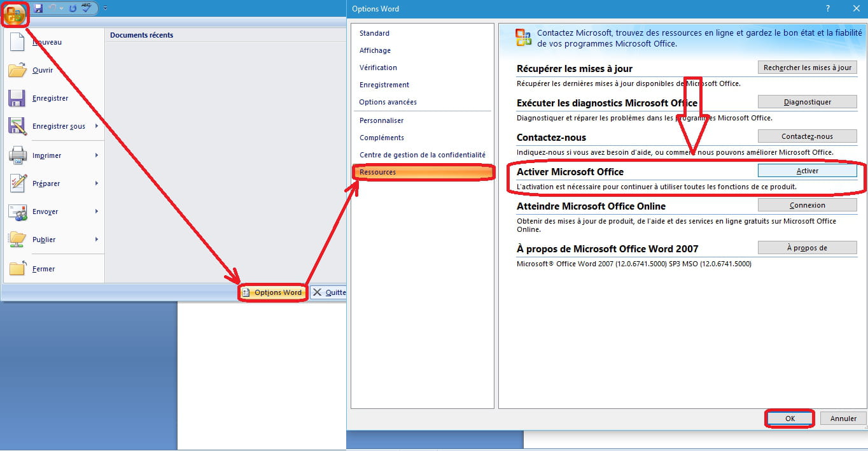This screenshot has width=868, height=451.
Task: Select the Enregistrement category
Action: (x=423, y=85)
